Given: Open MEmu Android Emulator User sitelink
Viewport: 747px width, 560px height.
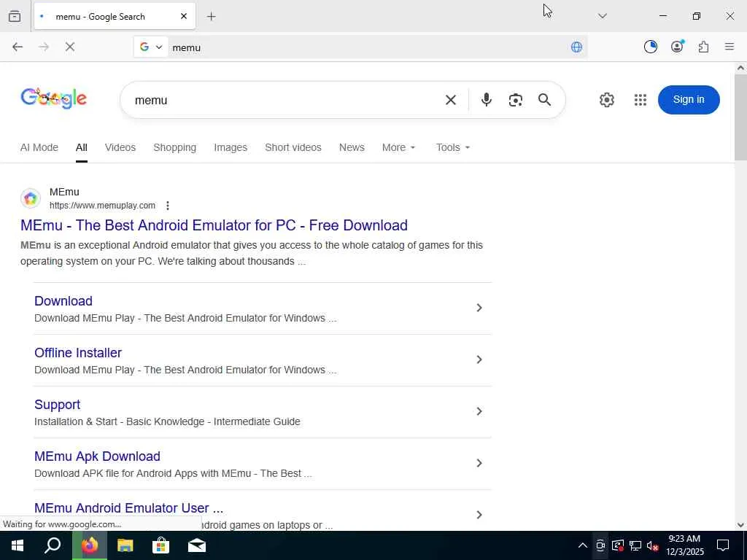Looking at the screenshot, I should coord(128,508).
